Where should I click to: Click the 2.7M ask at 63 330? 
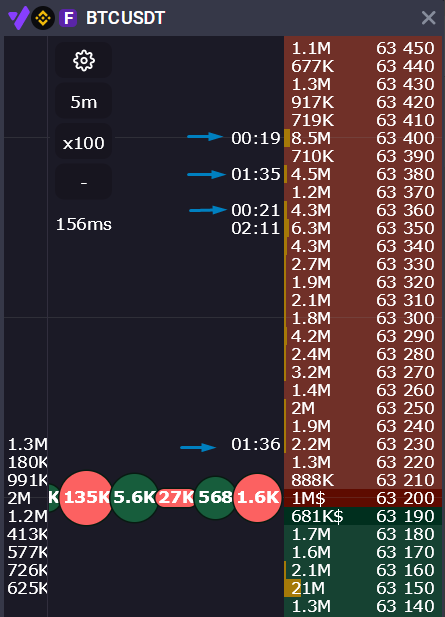[x=363, y=264]
